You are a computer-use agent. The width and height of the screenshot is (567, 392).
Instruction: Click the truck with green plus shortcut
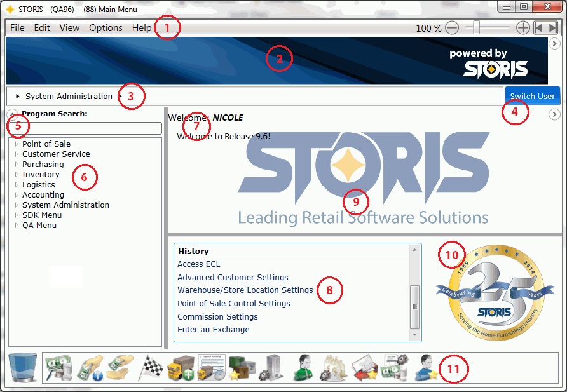pos(181,368)
